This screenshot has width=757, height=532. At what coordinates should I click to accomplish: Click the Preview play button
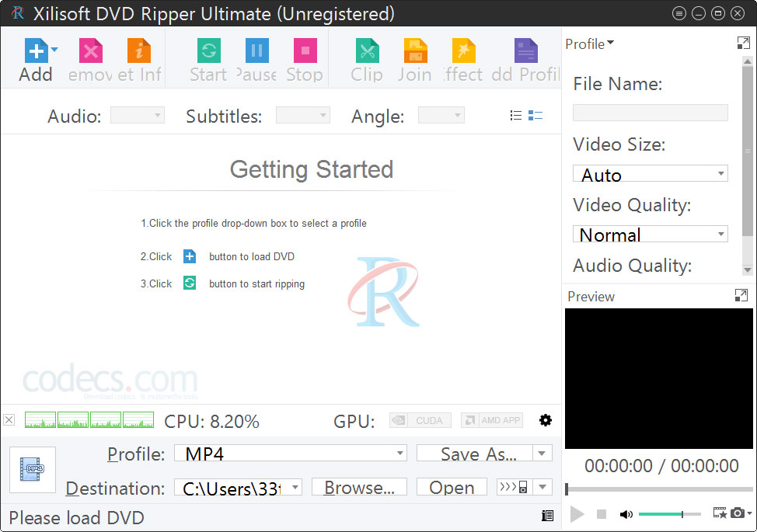click(x=577, y=514)
